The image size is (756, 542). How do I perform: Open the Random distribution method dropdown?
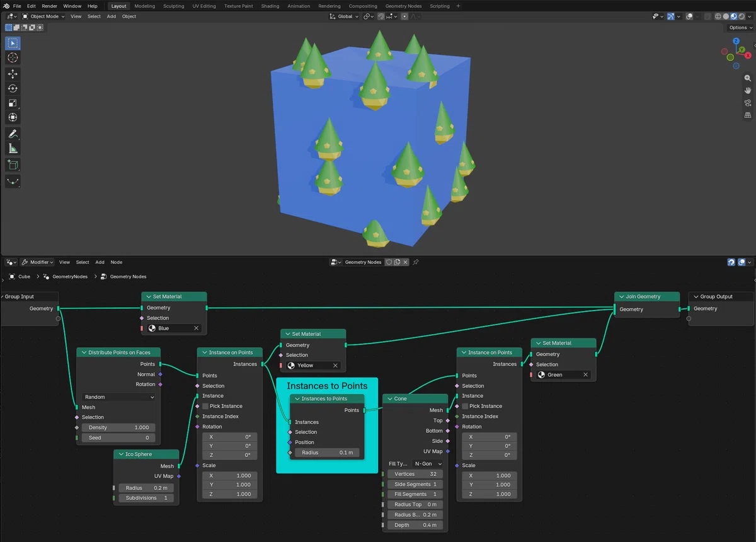coord(118,397)
